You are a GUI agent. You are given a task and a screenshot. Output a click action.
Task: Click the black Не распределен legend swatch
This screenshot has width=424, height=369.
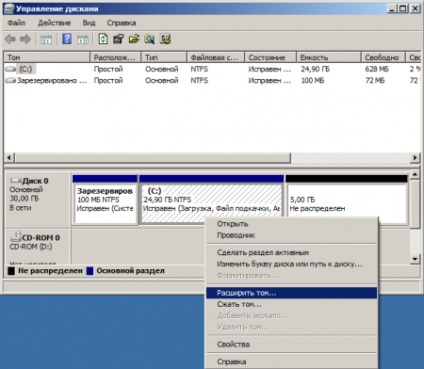[x=11, y=271]
